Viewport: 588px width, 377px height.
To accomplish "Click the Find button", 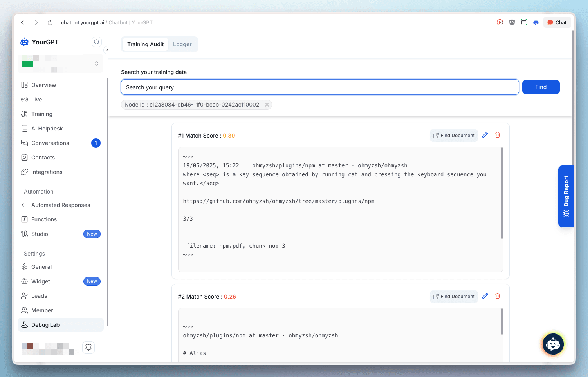I will pyautogui.click(x=541, y=87).
